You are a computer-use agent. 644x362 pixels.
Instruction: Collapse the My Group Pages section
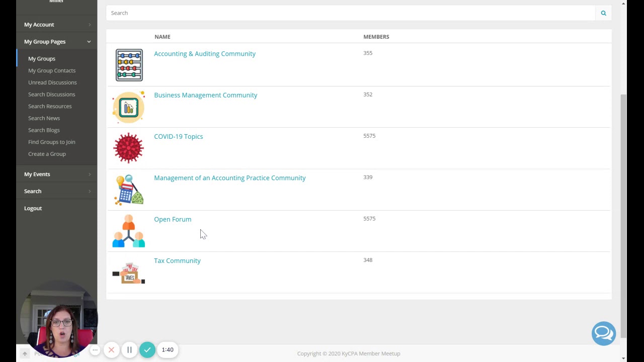point(57,42)
